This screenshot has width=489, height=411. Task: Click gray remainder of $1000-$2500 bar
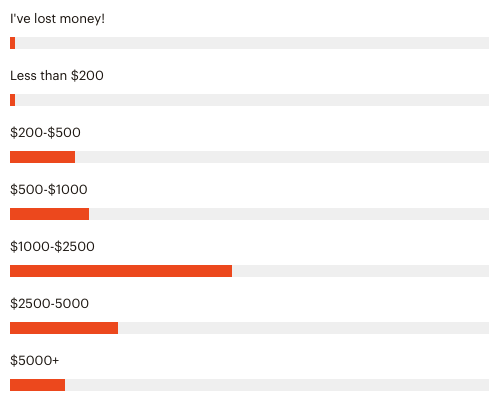click(360, 271)
